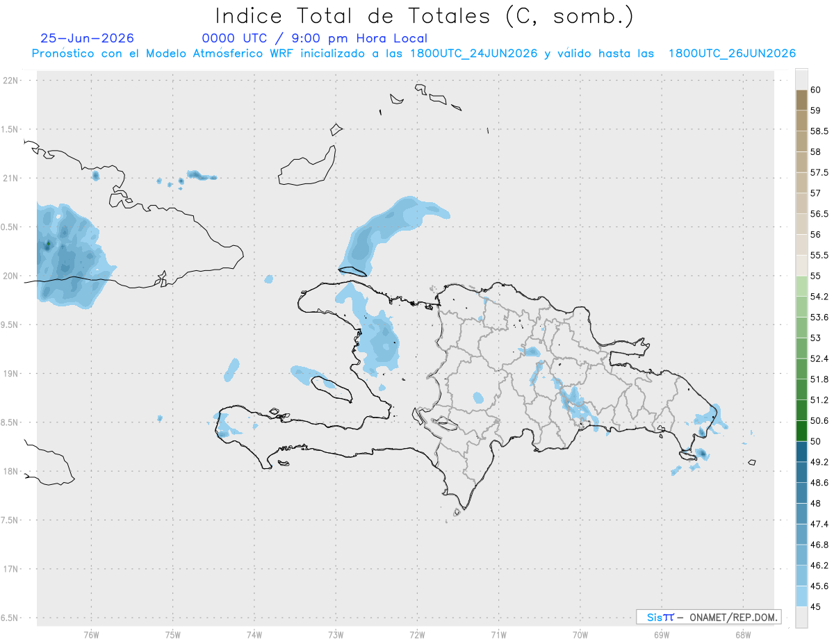Click the colorbar value "53.6"
This screenshot has width=834, height=644.
click(819, 317)
